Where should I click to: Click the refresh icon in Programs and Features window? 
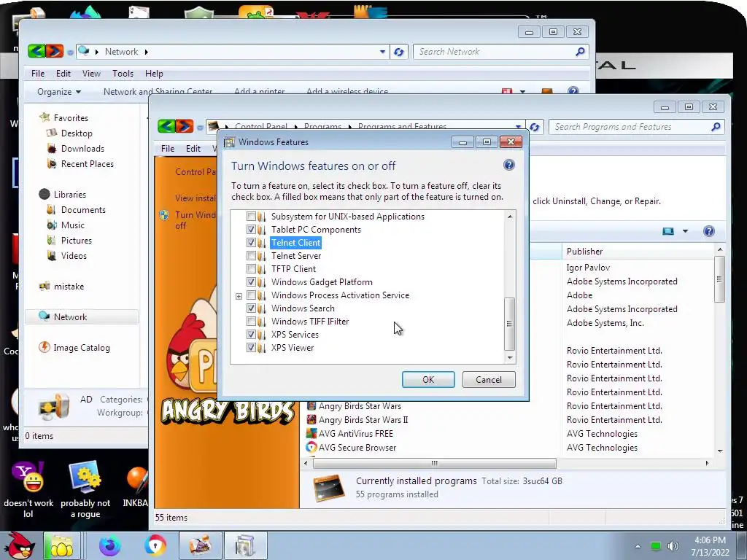(x=535, y=127)
